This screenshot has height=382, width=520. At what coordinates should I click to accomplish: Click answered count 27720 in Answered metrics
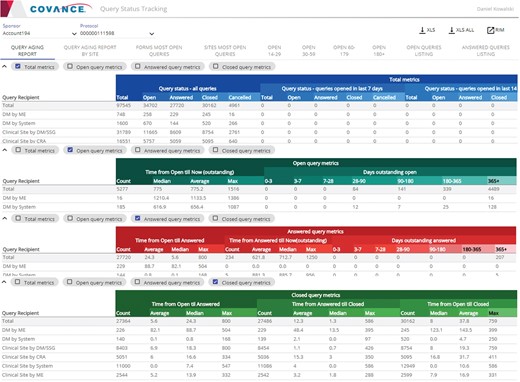pos(123,257)
